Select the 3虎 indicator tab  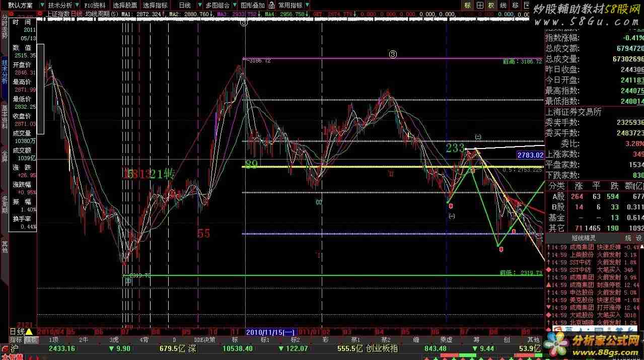pyautogui.click(x=114, y=340)
